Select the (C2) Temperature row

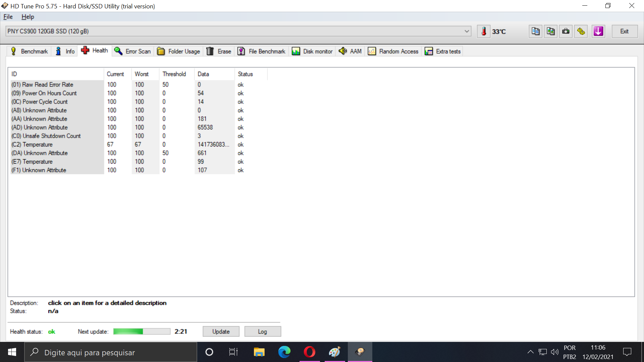139,144
